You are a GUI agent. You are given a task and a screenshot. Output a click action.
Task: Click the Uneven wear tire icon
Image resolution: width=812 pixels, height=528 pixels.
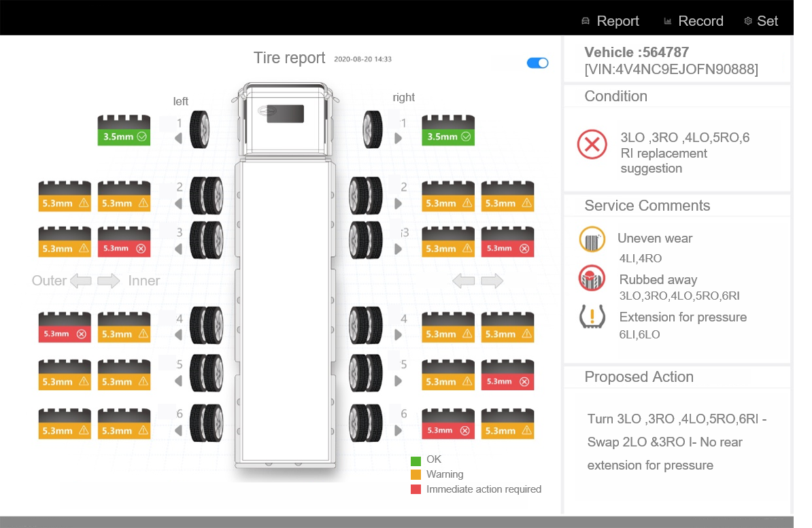592,240
